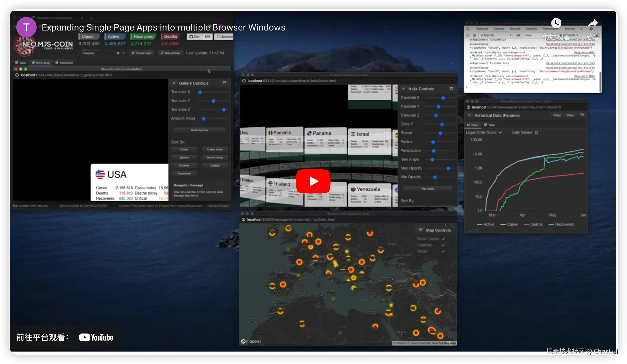Click the GitHub Star button
The height and width of the screenshot is (364, 627).
[x=195, y=37]
